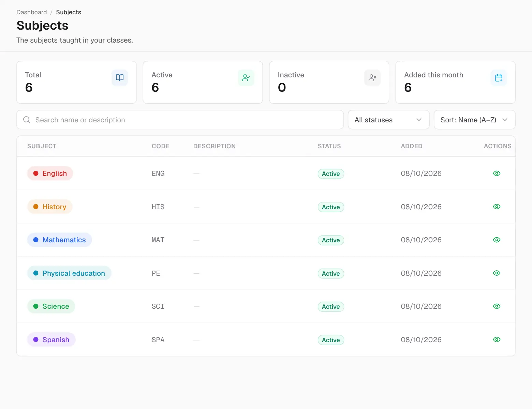
Task: Select the Spanish subject tag
Action: click(51, 339)
